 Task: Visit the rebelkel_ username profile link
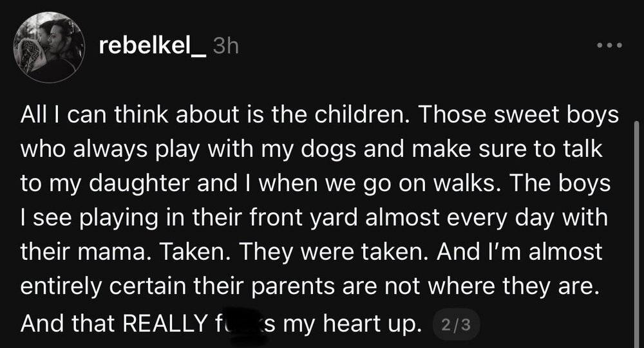[153, 47]
